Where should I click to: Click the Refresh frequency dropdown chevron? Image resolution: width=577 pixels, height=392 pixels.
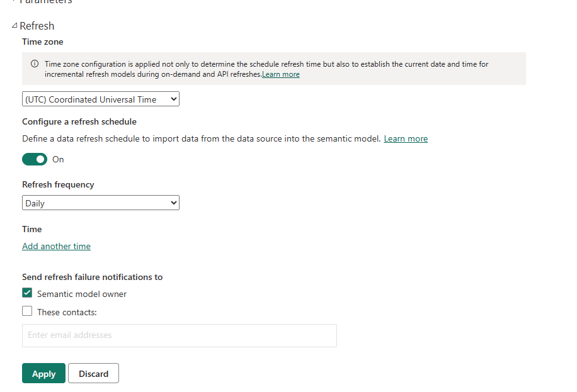[x=174, y=203]
